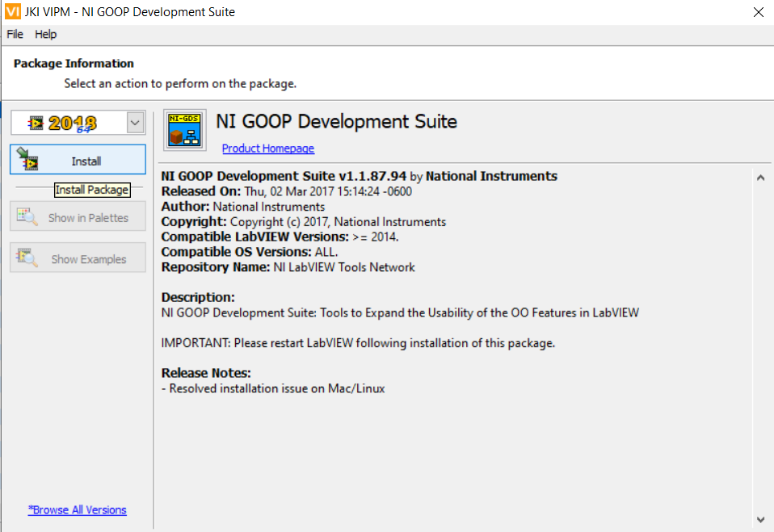Click the description scrollbar up arrow
The image size is (774, 532).
tap(761, 178)
